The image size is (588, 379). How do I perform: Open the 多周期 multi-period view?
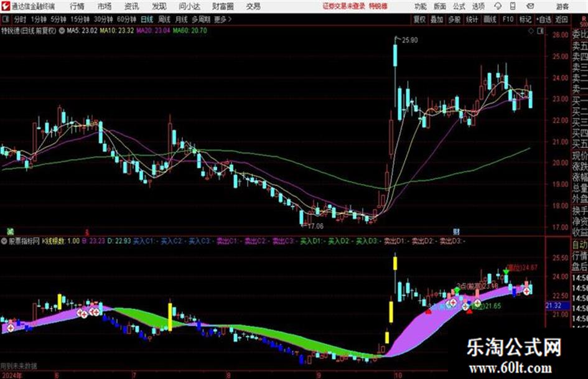pyautogui.click(x=202, y=19)
